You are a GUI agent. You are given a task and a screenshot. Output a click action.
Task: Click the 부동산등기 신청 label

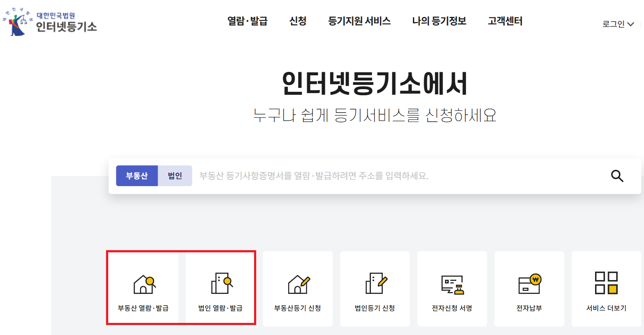pyautogui.click(x=298, y=309)
